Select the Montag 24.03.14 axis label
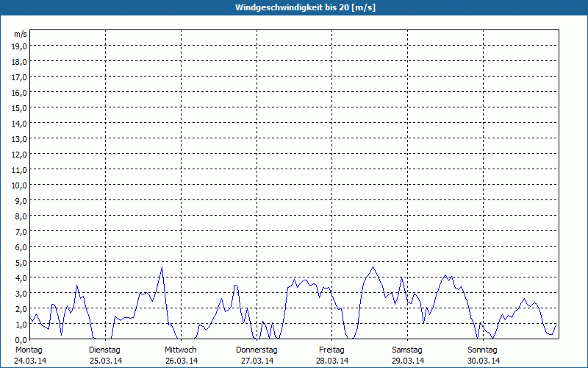The image size is (588, 368). (30, 355)
